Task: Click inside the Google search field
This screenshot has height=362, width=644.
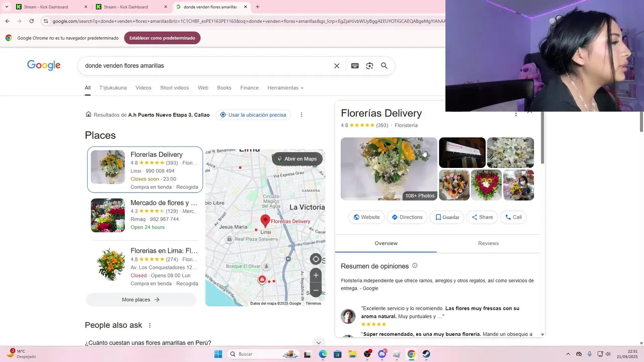Action: (206, 66)
